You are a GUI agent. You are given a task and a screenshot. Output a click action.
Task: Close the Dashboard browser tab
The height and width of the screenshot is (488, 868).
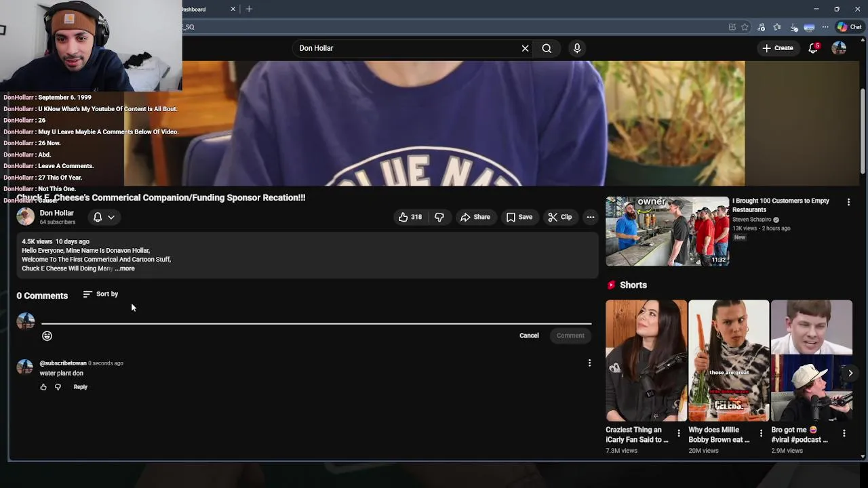[233, 9]
